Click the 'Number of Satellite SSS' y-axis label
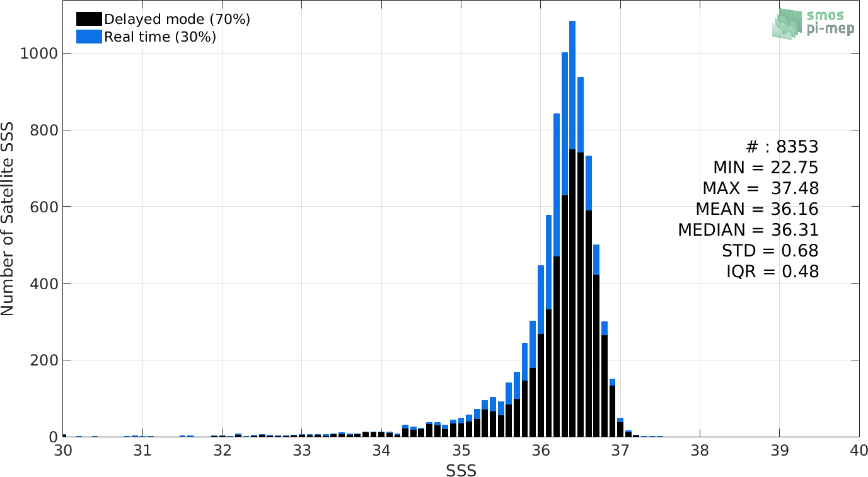The width and height of the screenshot is (868, 477). point(8,219)
